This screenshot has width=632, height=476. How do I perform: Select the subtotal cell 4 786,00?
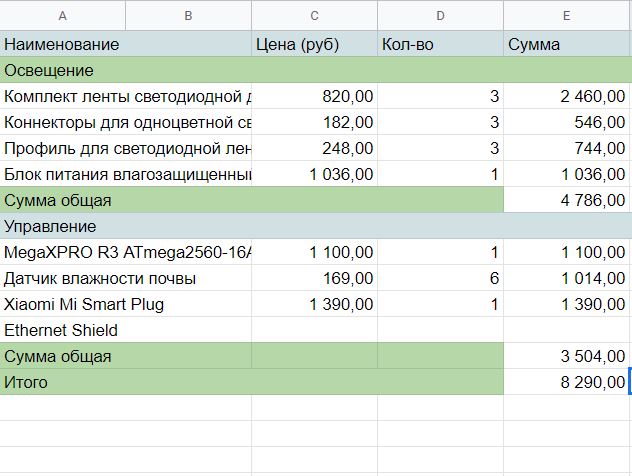click(x=566, y=200)
